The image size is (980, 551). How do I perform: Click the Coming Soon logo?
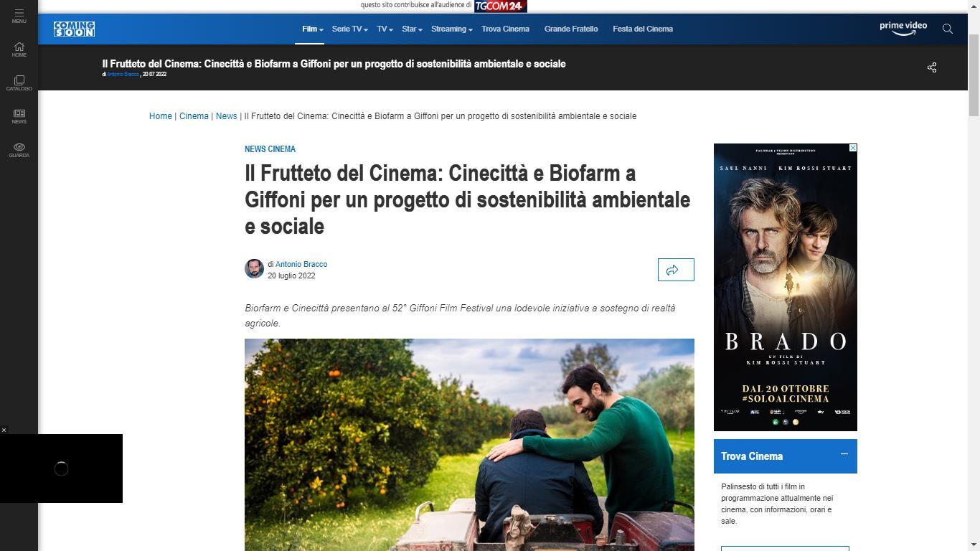pos(74,29)
